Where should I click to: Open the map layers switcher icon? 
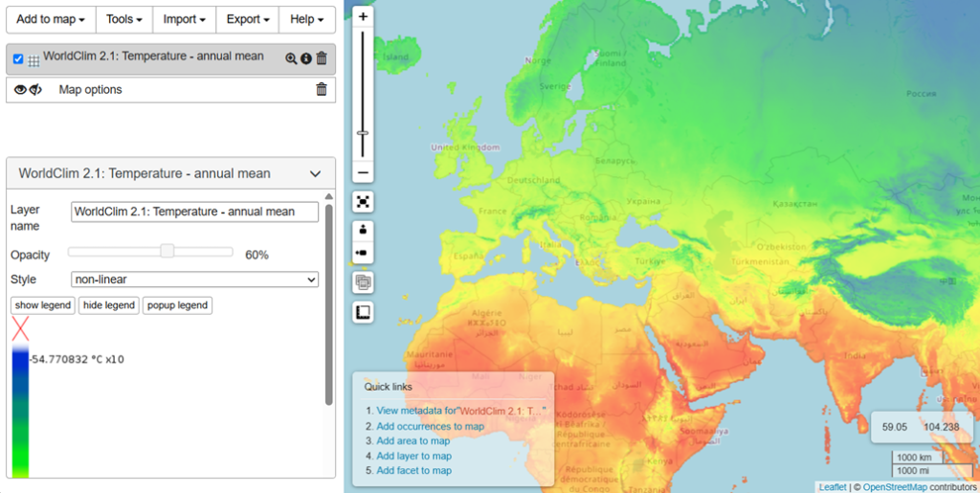coord(363,282)
